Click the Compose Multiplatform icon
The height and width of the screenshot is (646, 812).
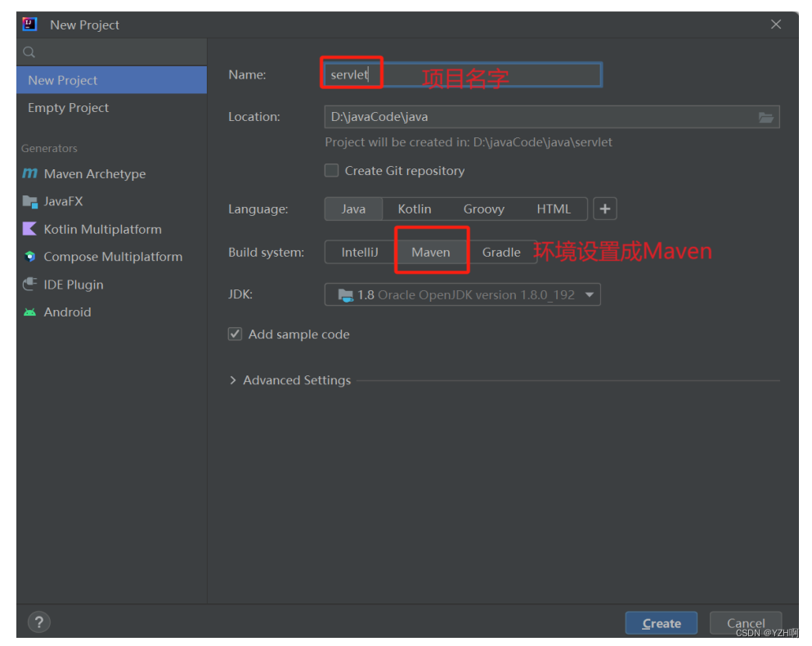[x=30, y=257]
